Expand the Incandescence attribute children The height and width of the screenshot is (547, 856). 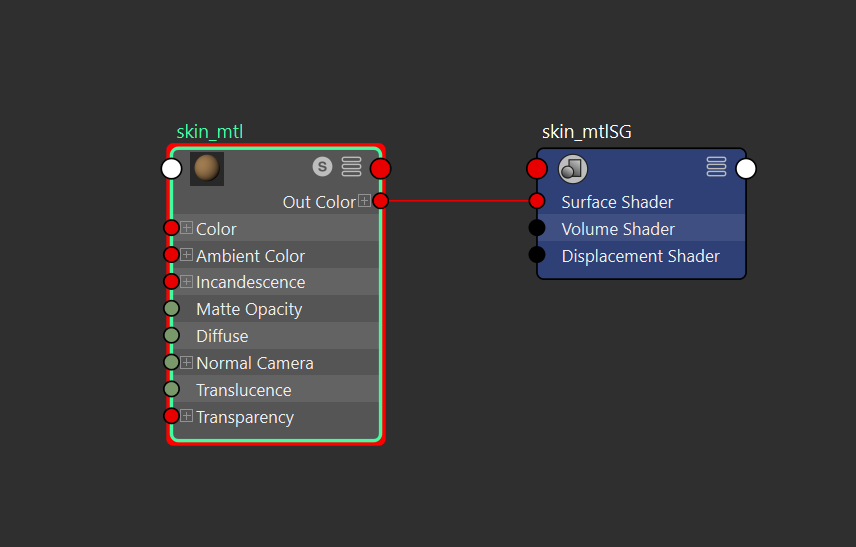click(187, 281)
